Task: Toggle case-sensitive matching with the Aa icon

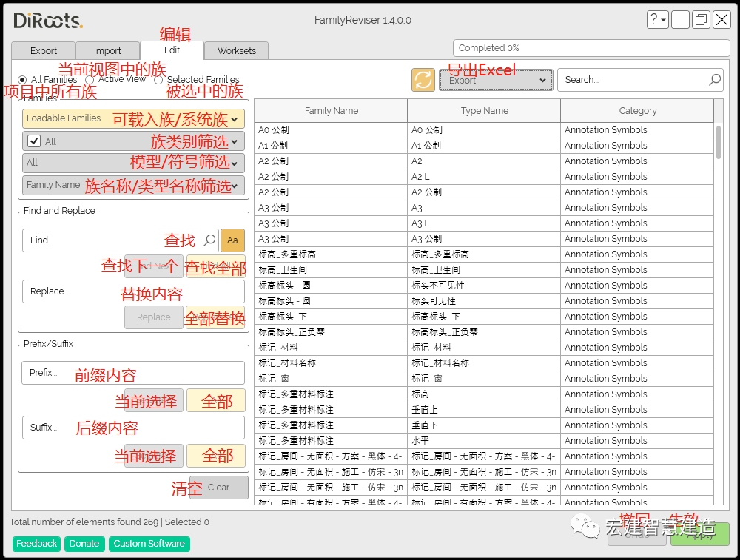Action: tap(233, 240)
